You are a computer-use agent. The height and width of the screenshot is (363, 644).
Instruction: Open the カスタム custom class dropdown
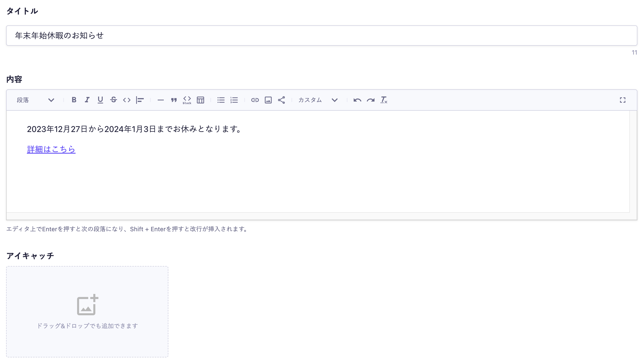(318, 100)
